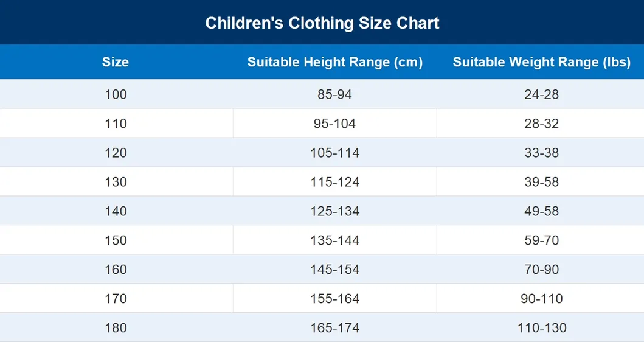Image resolution: width=644 pixels, height=342 pixels.
Task: Click the 70-90 weight range cell
Action: click(x=541, y=269)
